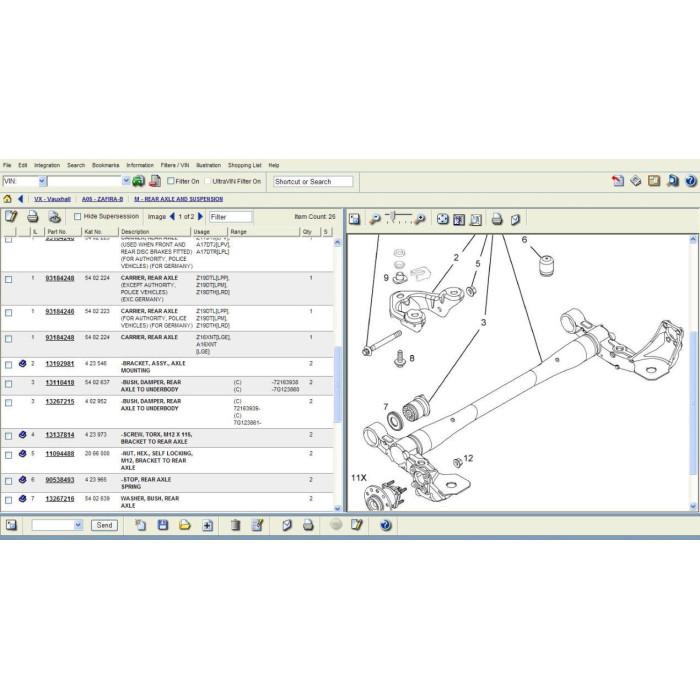Tick the checkbox for part 13137814 screw row
Image resolution: width=700 pixels, height=700 pixels.
[8, 436]
